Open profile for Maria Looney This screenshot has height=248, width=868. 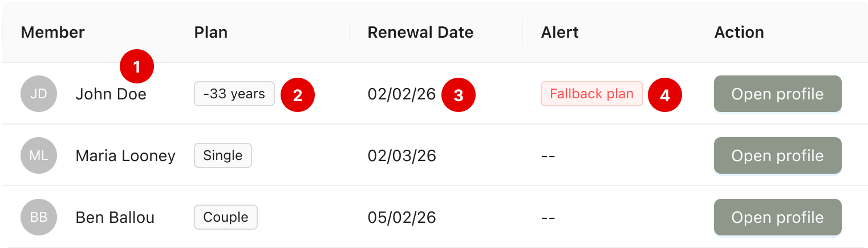pos(778,155)
